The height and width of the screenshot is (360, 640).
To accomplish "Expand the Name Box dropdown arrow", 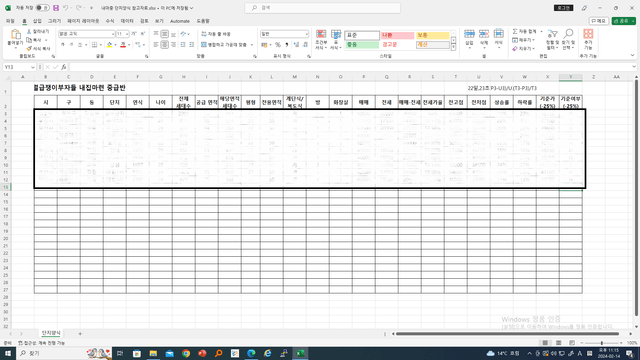I will (33, 67).
